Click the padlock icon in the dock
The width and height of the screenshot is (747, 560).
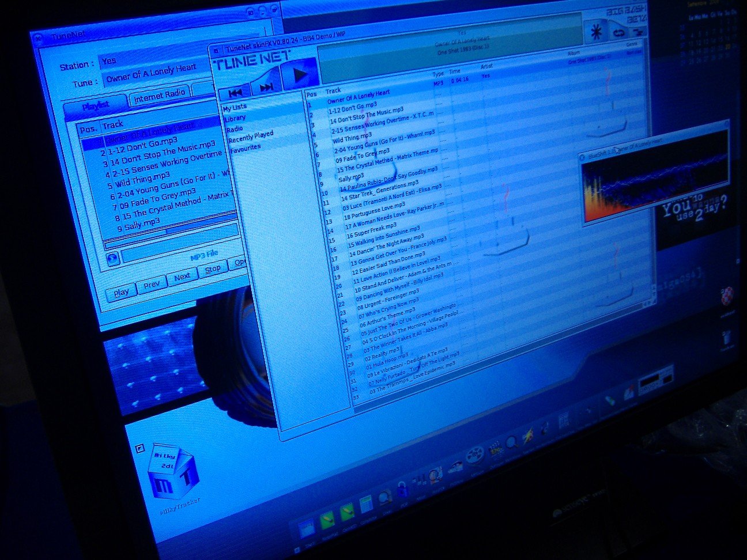click(402, 490)
